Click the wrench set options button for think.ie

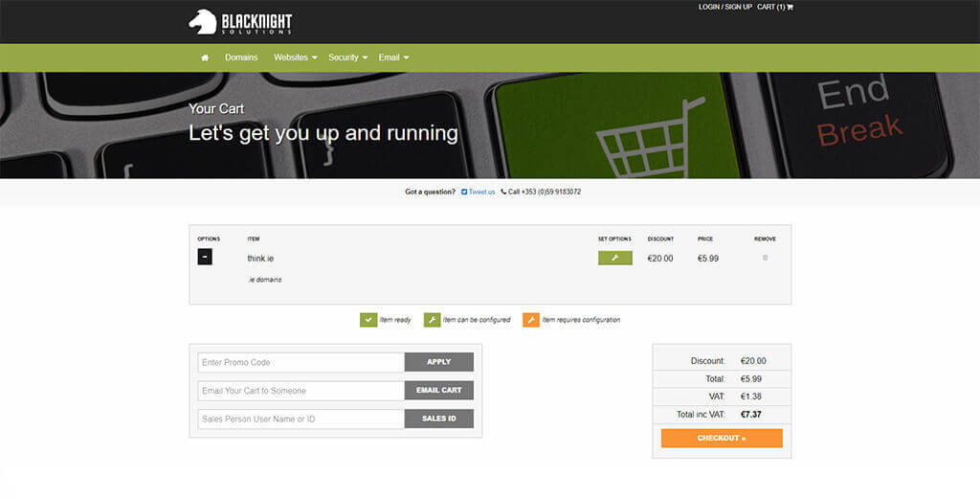click(614, 258)
